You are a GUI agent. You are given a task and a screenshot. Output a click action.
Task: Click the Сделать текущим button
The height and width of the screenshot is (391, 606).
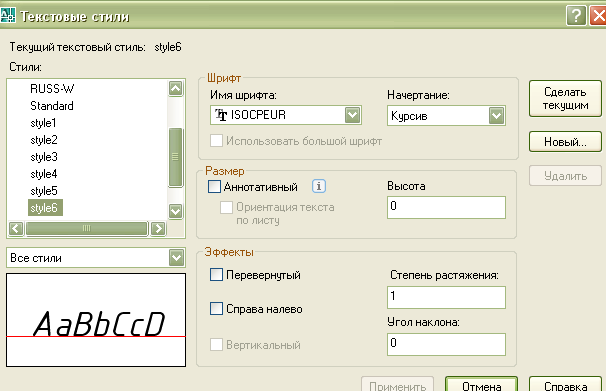click(x=565, y=99)
